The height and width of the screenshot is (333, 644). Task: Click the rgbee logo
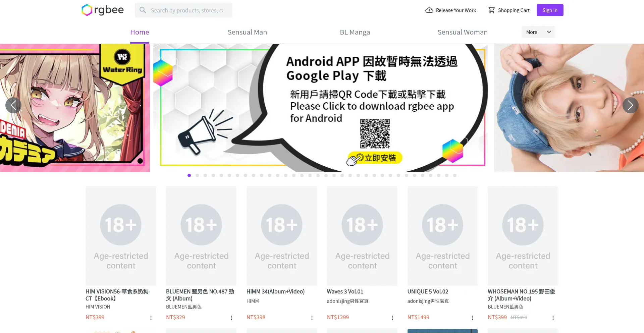point(103,10)
